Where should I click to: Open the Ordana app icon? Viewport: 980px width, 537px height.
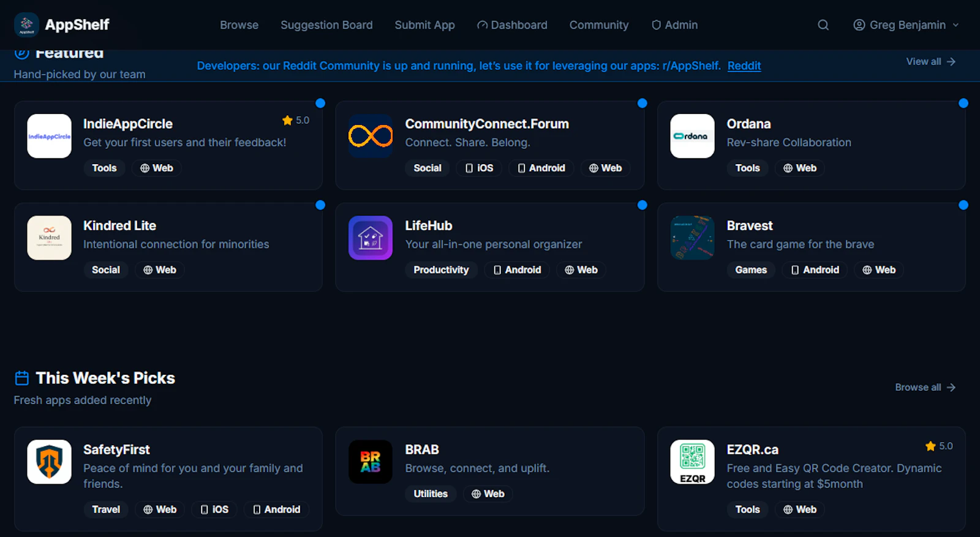pyautogui.click(x=692, y=136)
